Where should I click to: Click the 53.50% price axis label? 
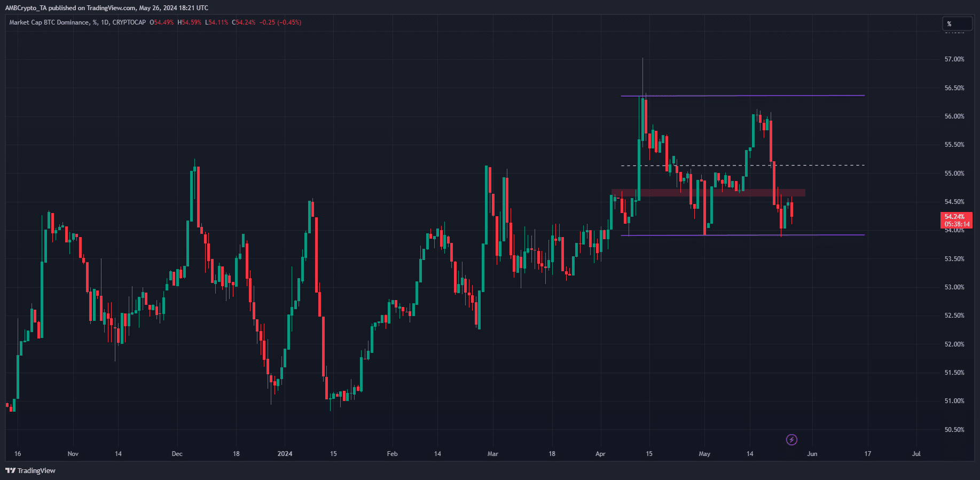954,259
